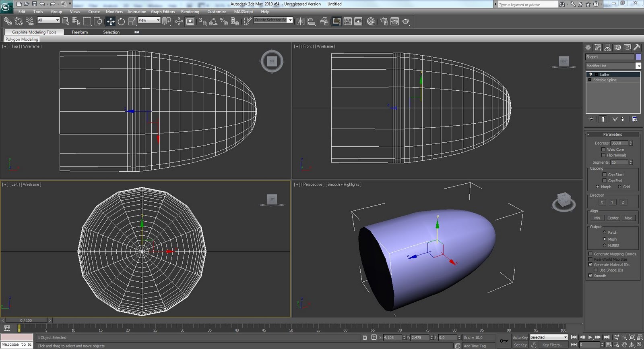The image size is (644, 349).
Task: Click the Quick Render teapot icon
Action: pyautogui.click(x=406, y=21)
